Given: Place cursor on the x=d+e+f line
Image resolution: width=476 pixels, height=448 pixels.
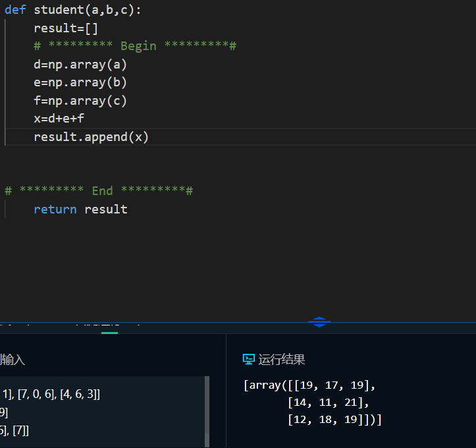Looking at the screenshot, I should 59,119.
